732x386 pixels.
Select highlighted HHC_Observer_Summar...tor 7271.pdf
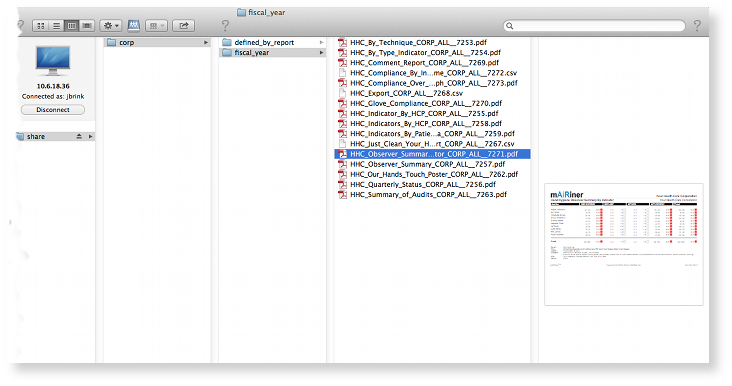433,154
